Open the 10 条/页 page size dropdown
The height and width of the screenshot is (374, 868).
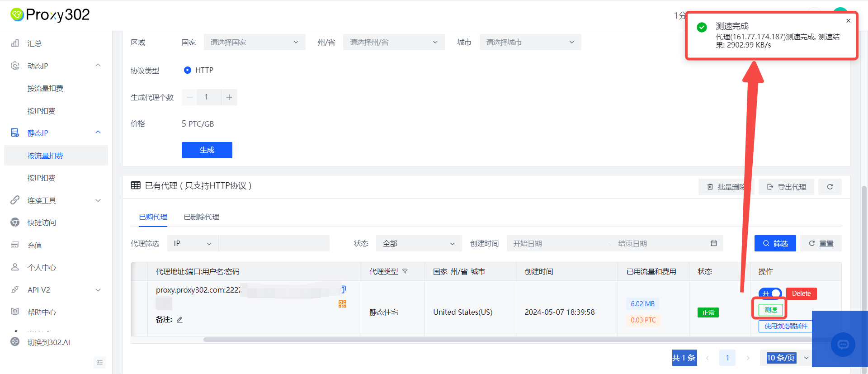click(786, 358)
